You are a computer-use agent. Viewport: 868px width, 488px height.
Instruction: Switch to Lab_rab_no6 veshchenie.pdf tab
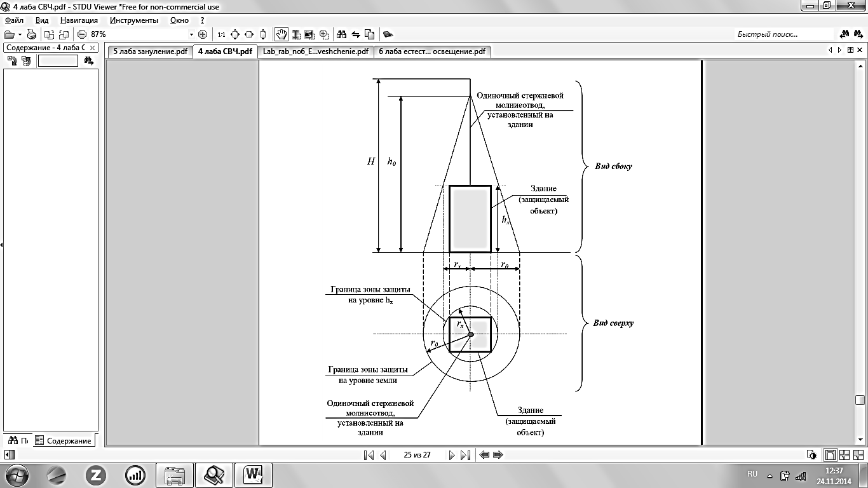point(316,52)
